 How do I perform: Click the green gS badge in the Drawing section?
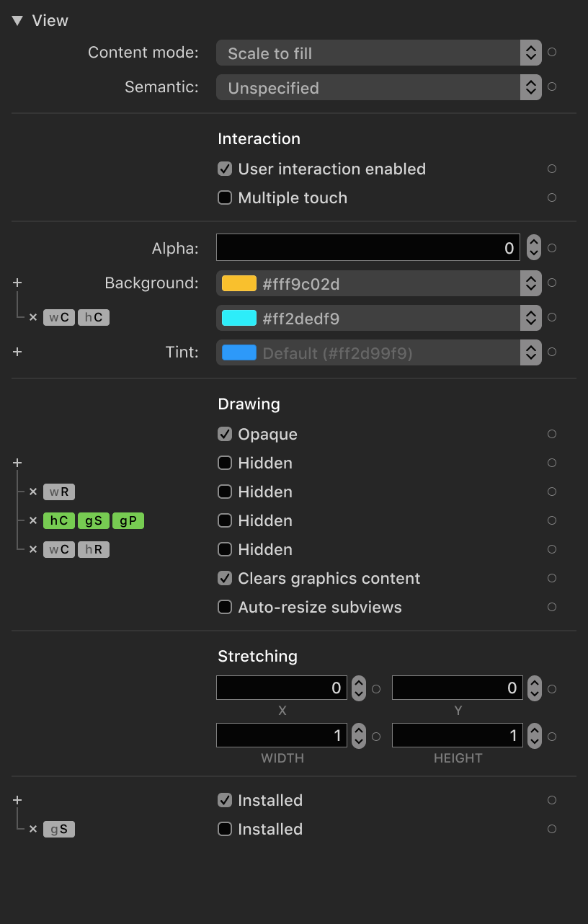pyautogui.click(x=93, y=520)
